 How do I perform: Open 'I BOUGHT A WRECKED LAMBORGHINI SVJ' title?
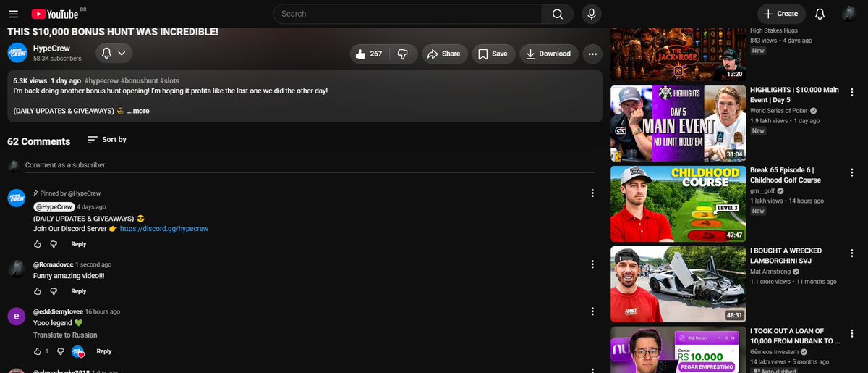click(786, 256)
